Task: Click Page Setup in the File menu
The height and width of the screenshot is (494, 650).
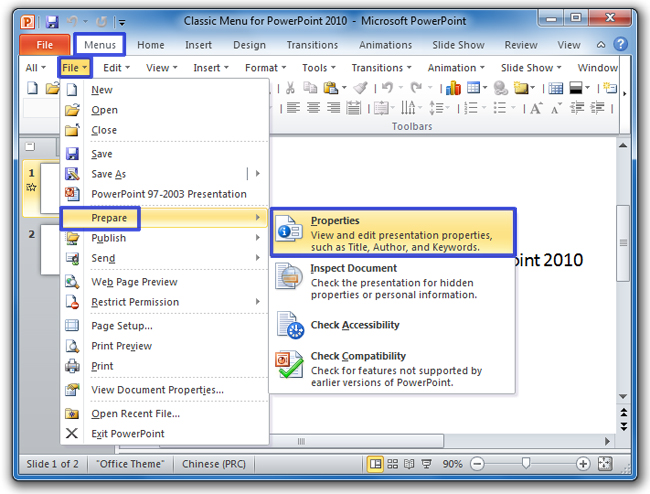Action: [x=164, y=326]
